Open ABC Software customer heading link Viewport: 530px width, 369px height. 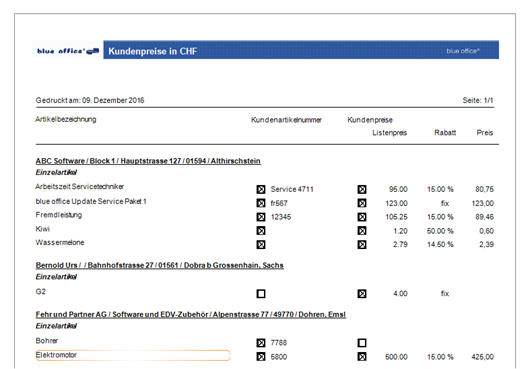[148, 161]
